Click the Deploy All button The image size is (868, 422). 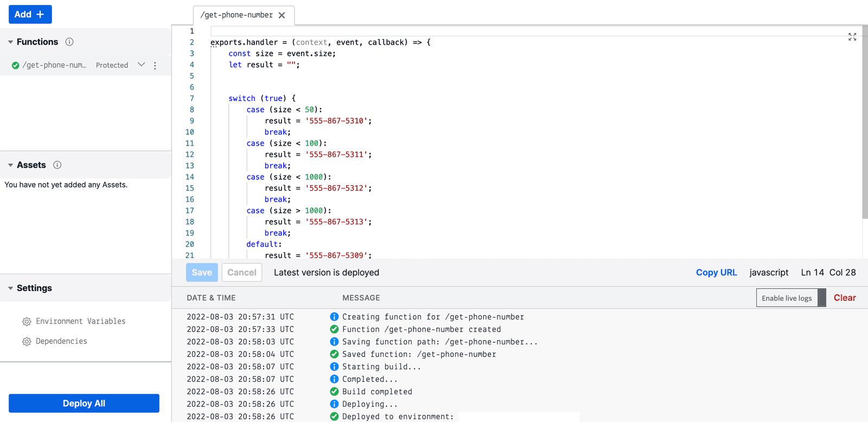[84, 403]
